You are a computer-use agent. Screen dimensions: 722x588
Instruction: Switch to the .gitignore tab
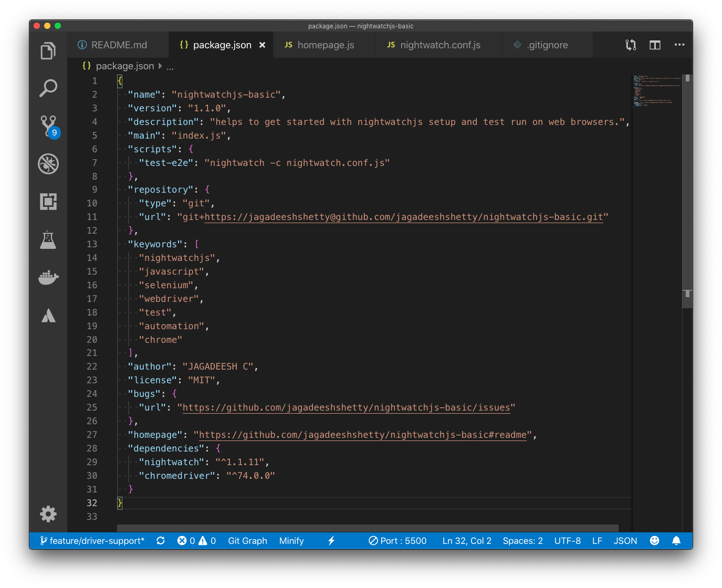547,45
